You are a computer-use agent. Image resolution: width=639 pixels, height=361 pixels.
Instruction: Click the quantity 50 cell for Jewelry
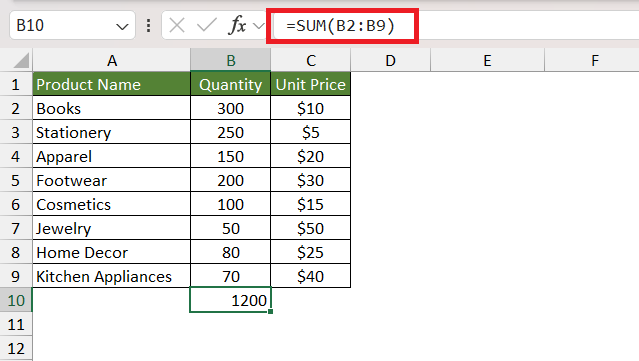[x=231, y=229]
